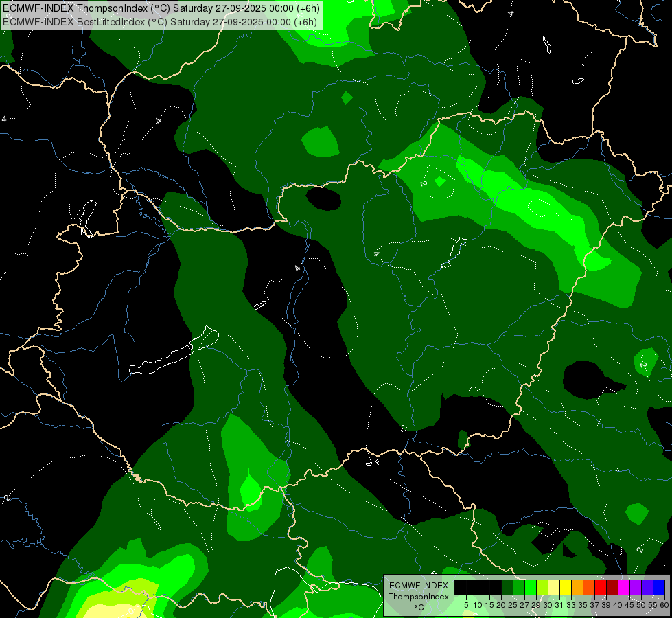Click the orange 33-35 legend swatch
Viewport: 672px width, 618px height.
click(577, 587)
